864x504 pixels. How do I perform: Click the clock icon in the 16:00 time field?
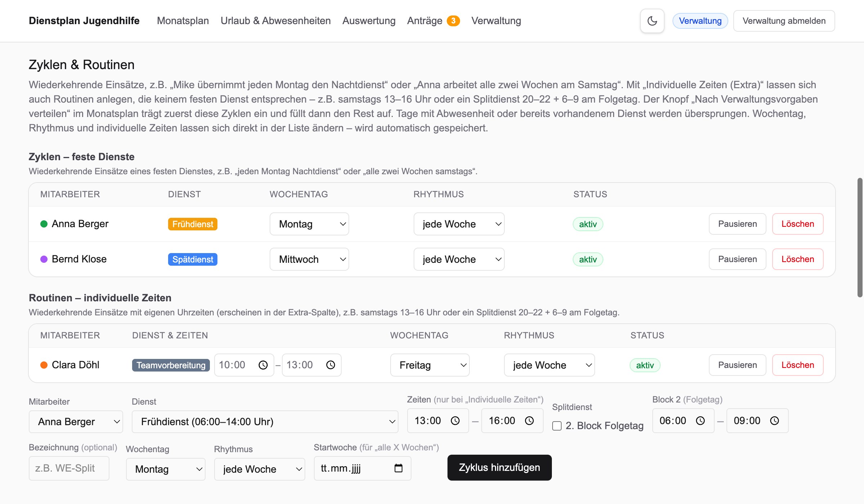point(529,420)
